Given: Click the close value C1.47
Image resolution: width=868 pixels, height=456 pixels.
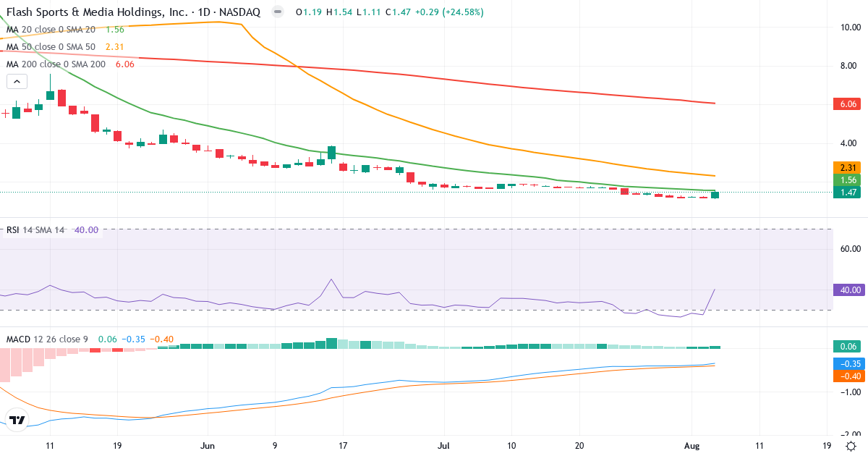Looking at the screenshot, I should pyautogui.click(x=398, y=12).
